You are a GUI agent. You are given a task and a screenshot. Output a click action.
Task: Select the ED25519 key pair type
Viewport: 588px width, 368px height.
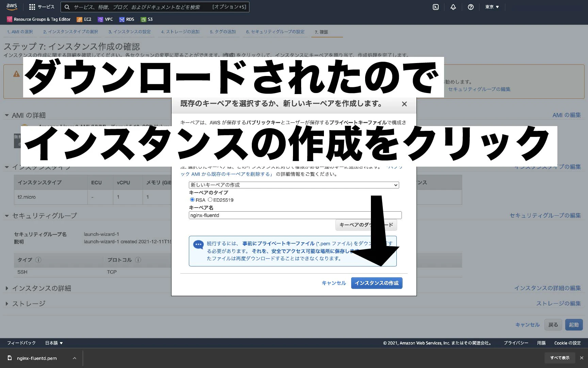click(210, 200)
